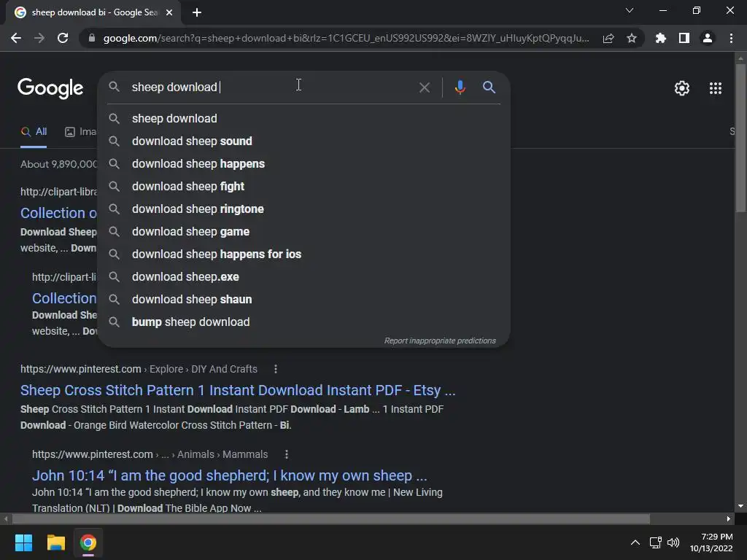View site information lock icon

91,38
